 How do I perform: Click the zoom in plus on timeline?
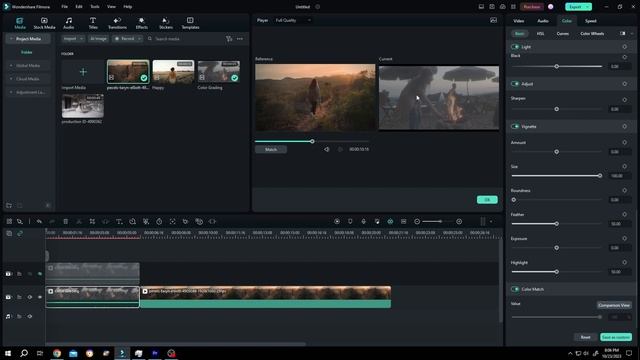tap(459, 221)
